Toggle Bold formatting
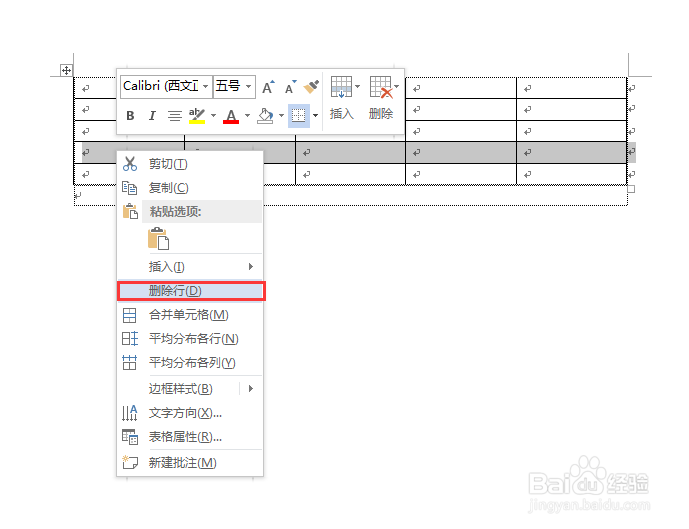This screenshot has height=529, width=689. point(130,116)
